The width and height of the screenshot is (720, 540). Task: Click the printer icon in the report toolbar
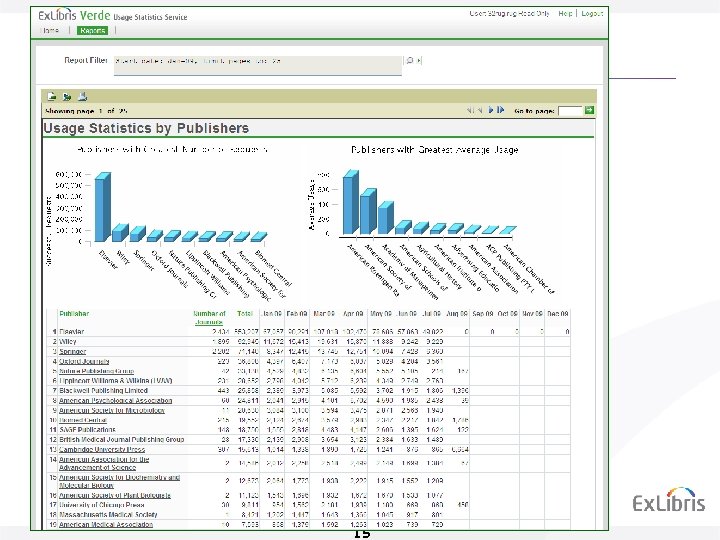point(83,96)
